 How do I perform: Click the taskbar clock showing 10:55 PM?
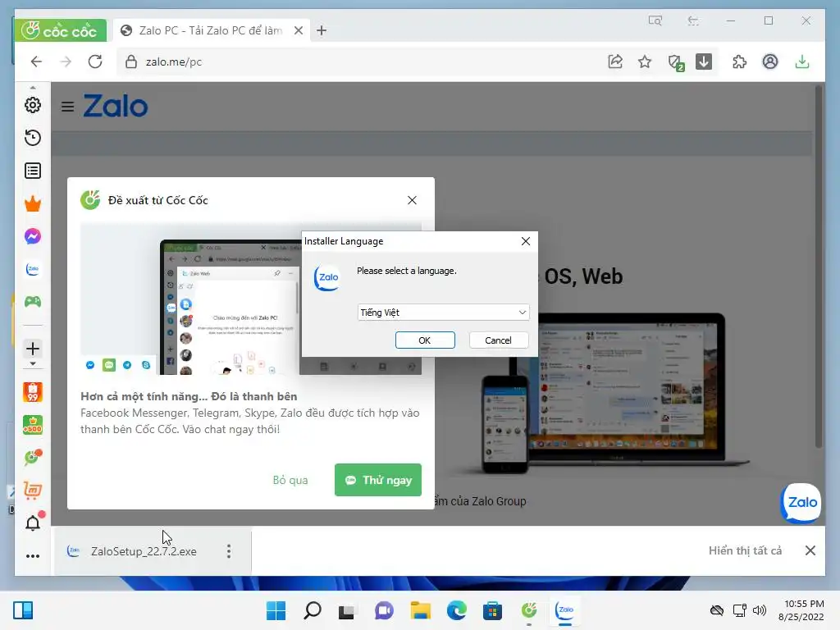pos(802,610)
